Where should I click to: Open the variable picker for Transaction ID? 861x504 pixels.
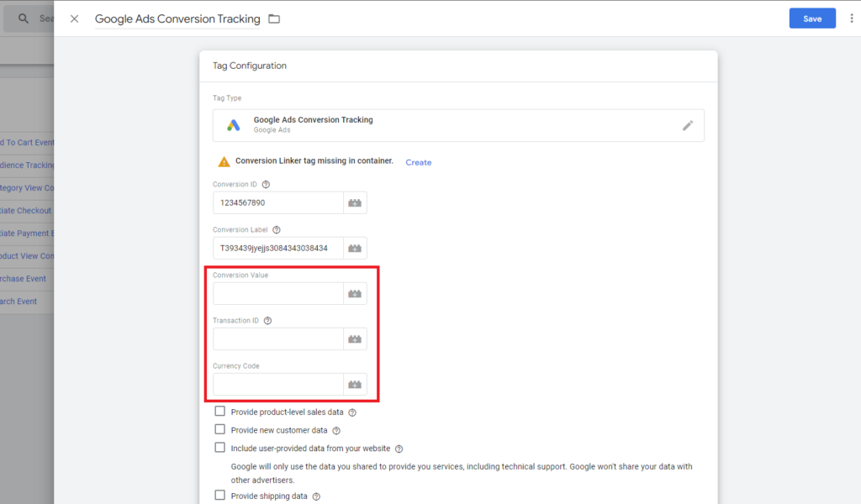point(354,339)
